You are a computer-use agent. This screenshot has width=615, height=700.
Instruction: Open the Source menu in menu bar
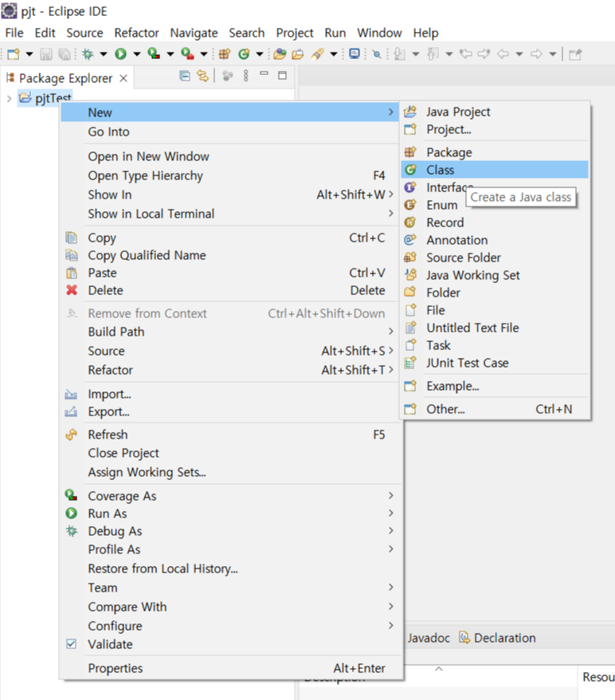click(x=84, y=33)
